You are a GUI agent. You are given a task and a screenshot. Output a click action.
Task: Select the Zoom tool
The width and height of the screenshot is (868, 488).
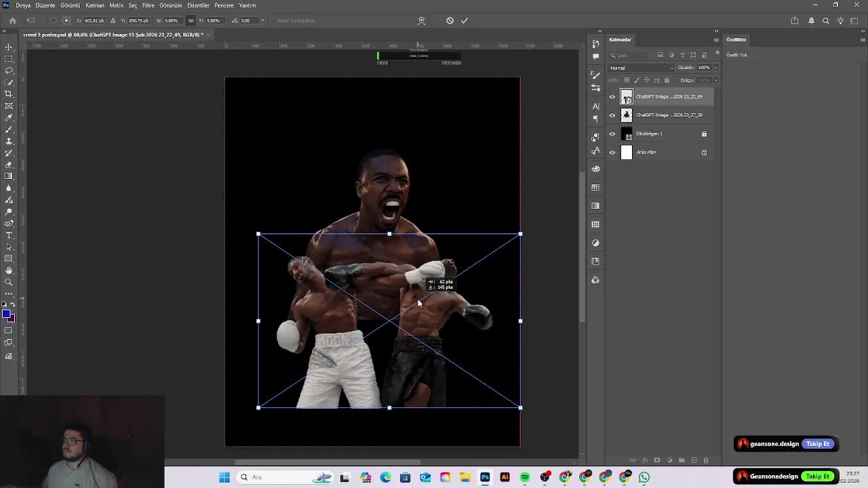pyautogui.click(x=9, y=282)
